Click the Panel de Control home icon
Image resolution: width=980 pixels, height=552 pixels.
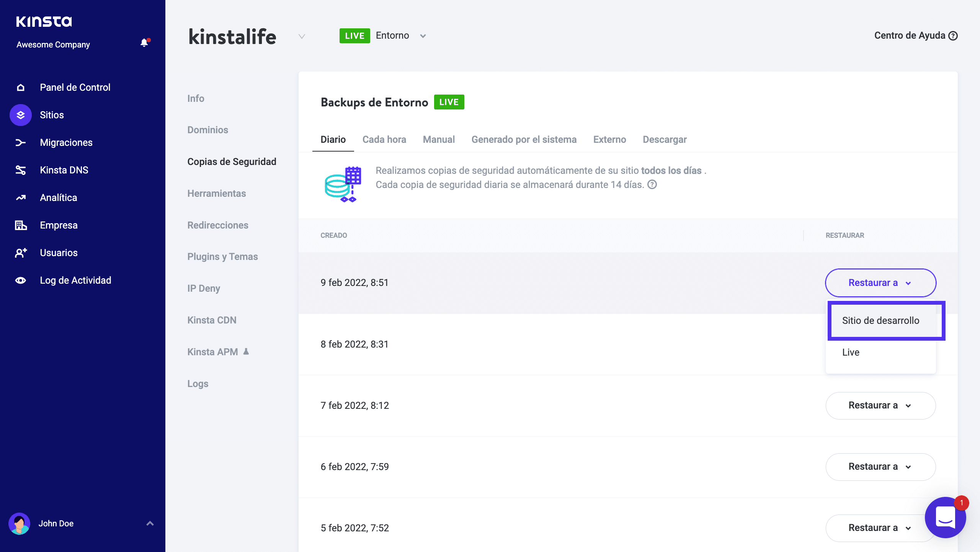coord(21,88)
